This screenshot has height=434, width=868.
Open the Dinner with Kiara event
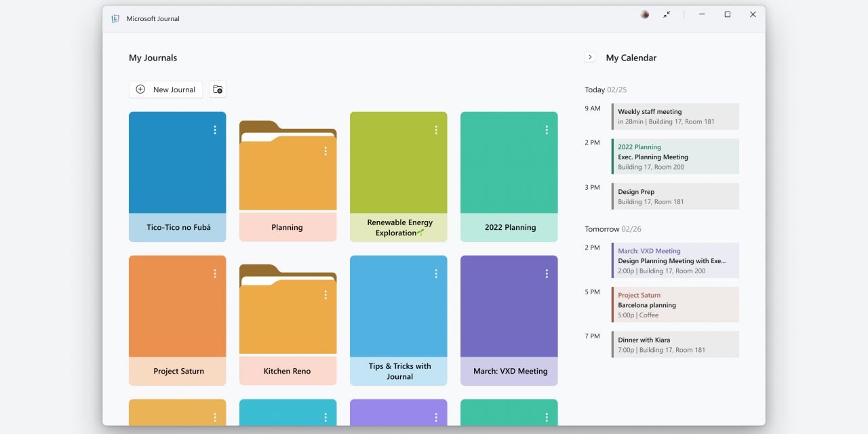coord(675,344)
